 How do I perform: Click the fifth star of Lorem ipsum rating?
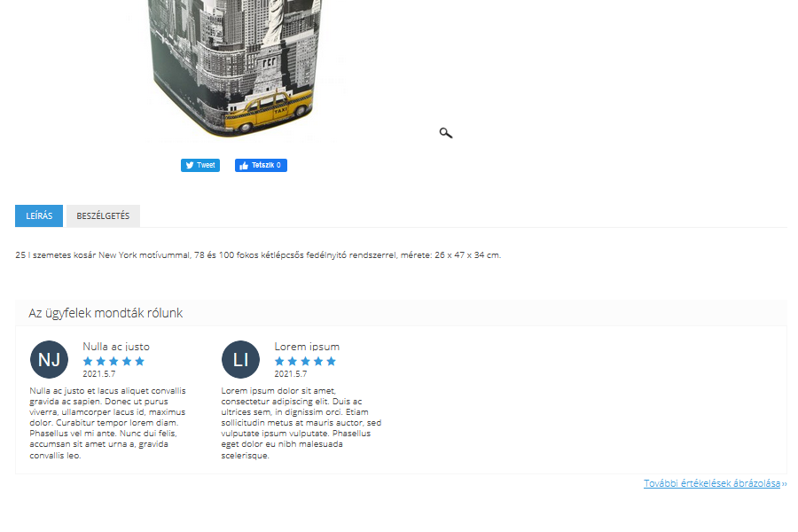[332, 361]
